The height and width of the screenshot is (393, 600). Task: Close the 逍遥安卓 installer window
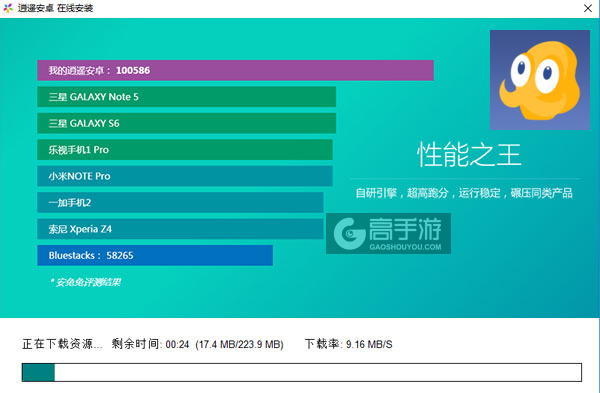tap(587, 8)
